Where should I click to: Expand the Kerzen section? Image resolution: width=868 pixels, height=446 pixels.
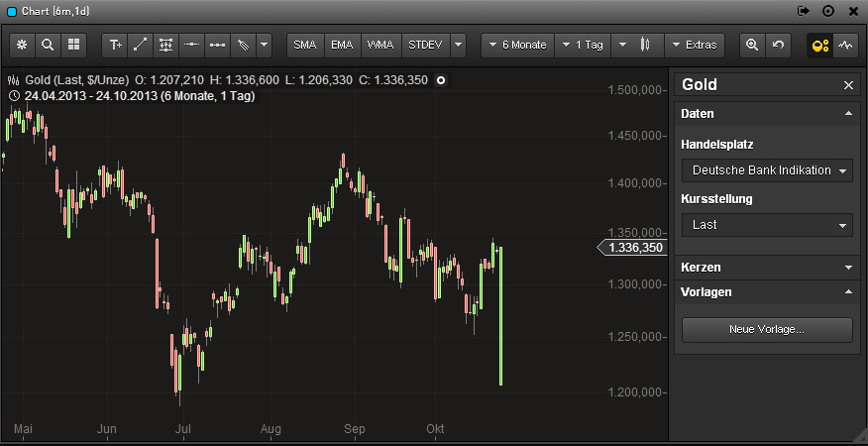coord(767,268)
